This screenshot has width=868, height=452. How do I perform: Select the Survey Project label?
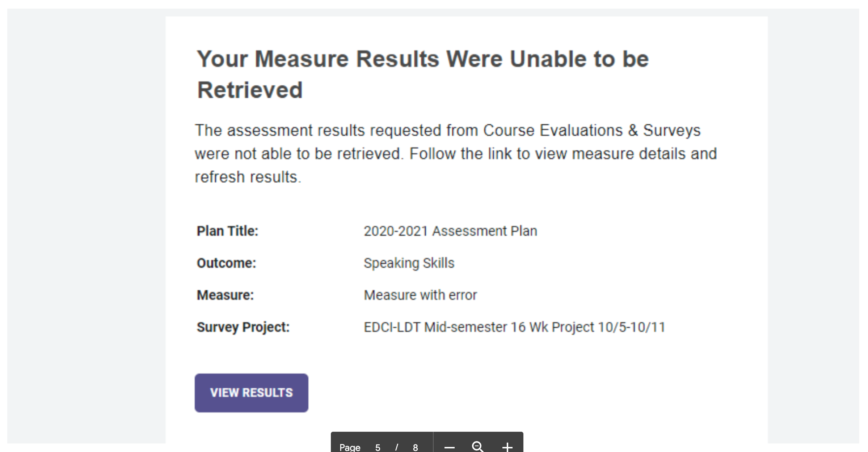[243, 327]
